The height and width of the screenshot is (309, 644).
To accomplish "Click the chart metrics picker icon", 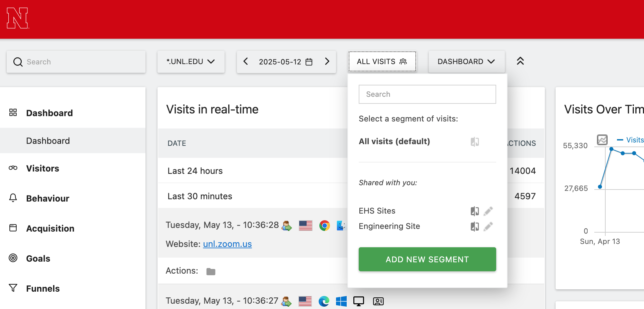I will pyautogui.click(x=602, y=139).
